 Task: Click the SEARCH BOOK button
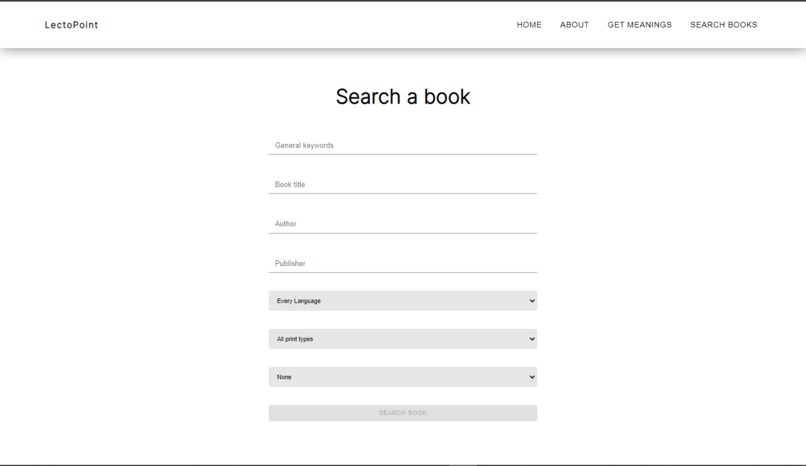[402, 413]
